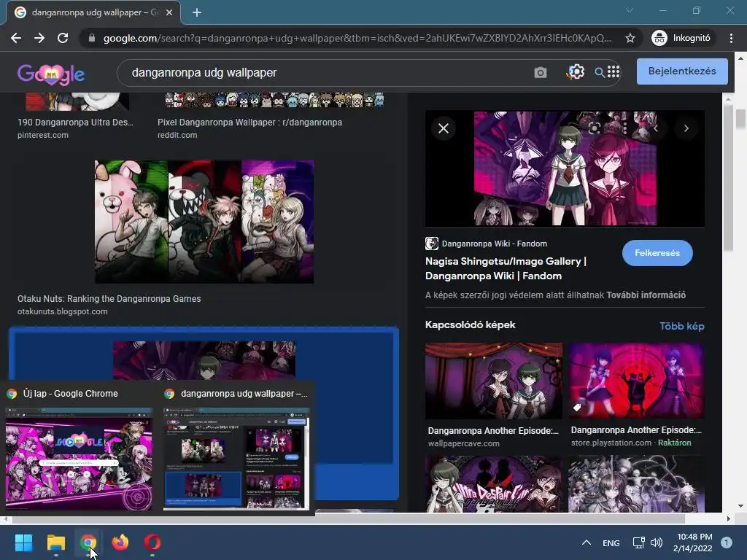This screenshot has width=747, height=560.
Task: Open store.playstation.com related image thumbnail
Action: (636, 381)
